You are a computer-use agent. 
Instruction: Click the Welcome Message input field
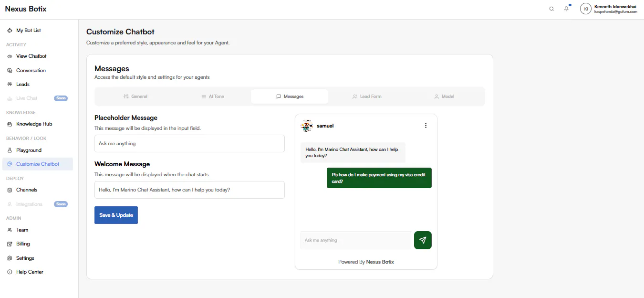pos(189,190)
